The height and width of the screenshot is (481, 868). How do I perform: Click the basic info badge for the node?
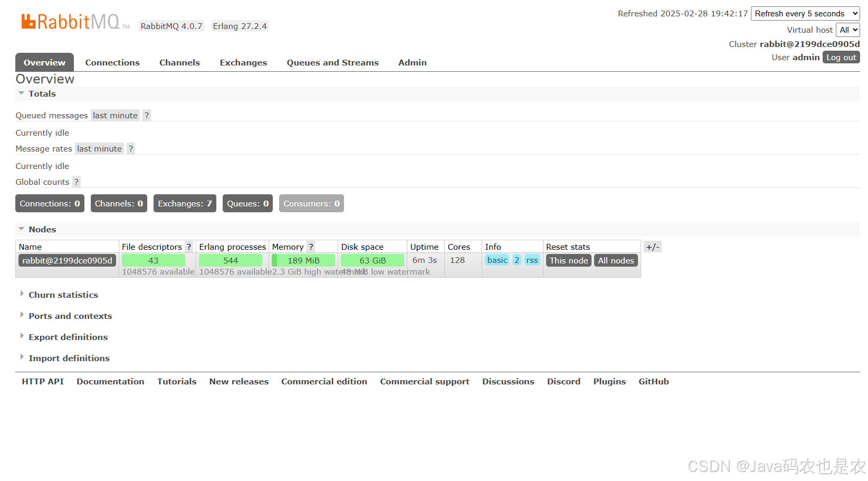497,260
